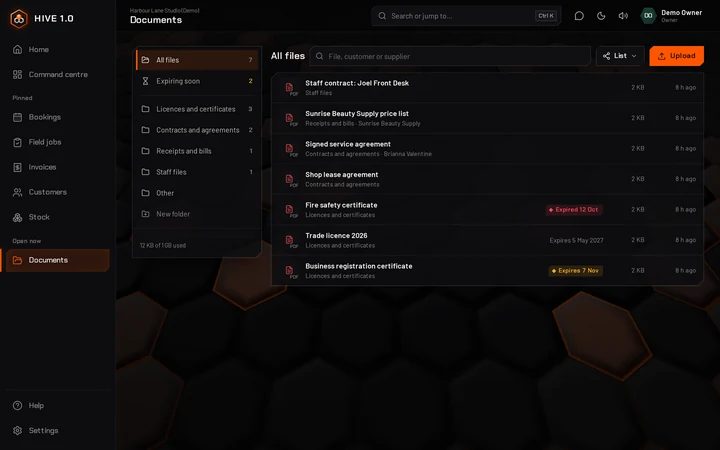This screenshot has height=450, width=720.
Task: Click folder icon beside Staff files
Action: point(145,172)
